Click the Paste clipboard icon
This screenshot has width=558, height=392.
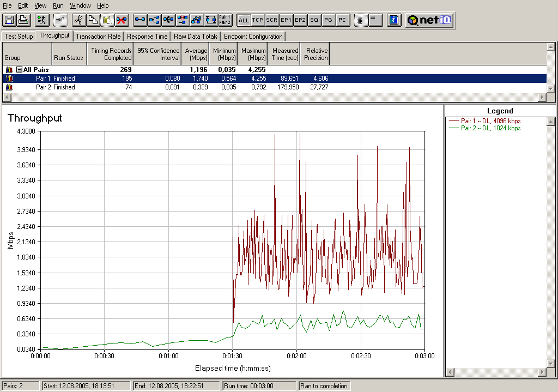107,20
